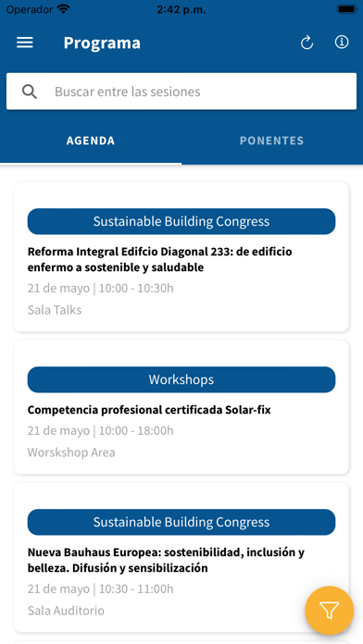This screenshot has width=363, height=644.
Task: Tap the search magnifier icon
Action: coord(30,92)
